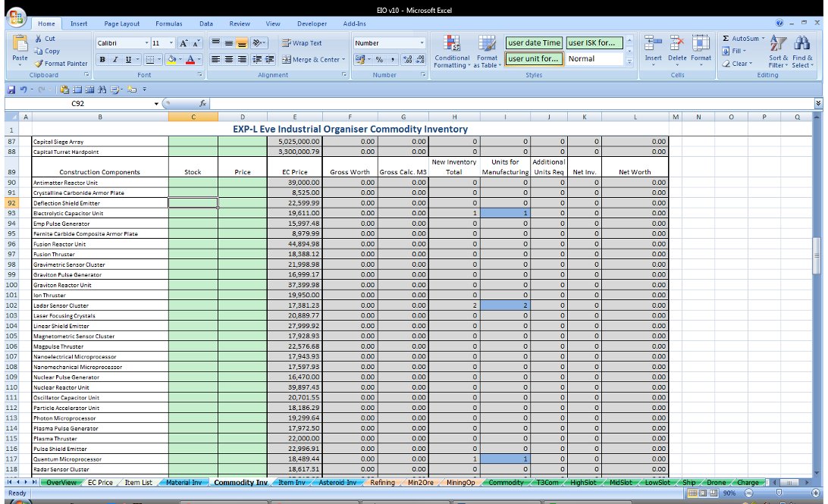Open the Number format dropdown
The width and height of the screenshot is (828, 504).
click(422, 43)
